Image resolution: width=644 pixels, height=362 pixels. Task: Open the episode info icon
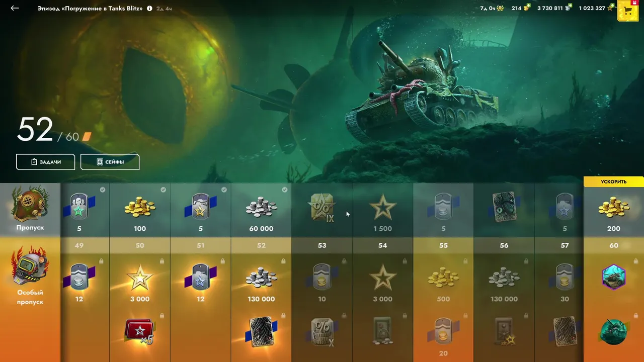149,9
